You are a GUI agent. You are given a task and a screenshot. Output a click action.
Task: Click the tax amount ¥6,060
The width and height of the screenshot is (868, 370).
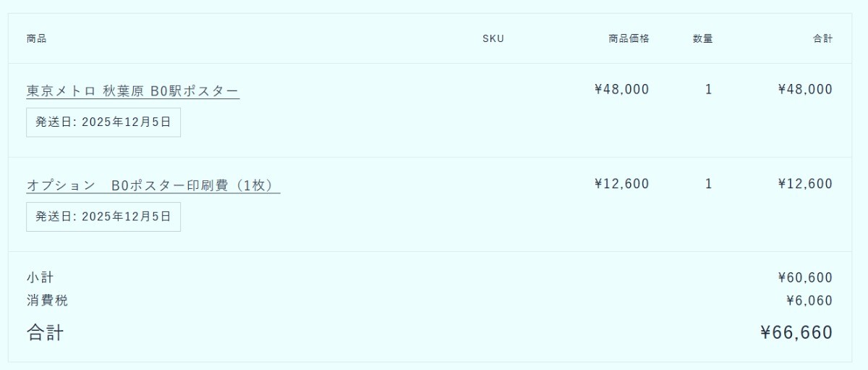pos(809,300)
